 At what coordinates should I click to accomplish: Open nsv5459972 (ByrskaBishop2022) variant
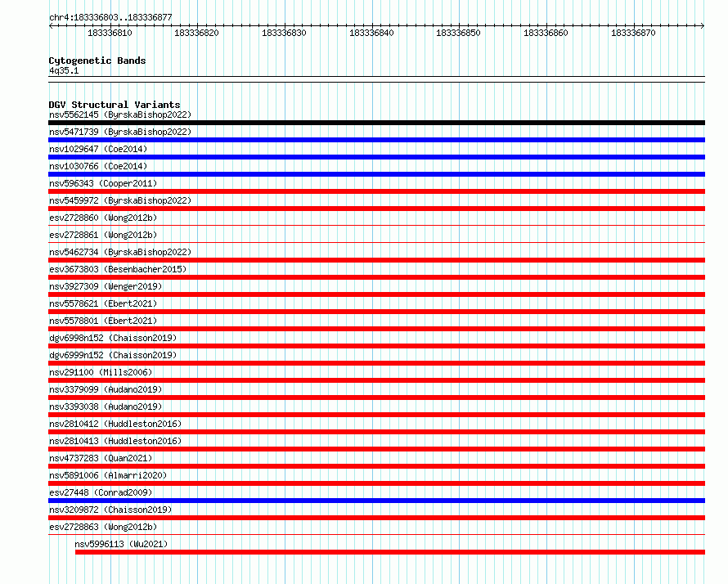click(120, 200)
